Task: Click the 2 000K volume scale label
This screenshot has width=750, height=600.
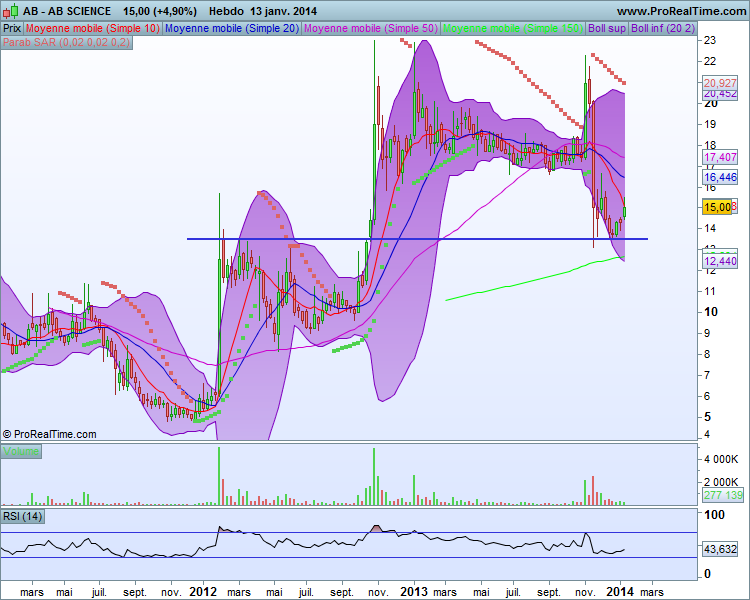Action: click(x=721, y=482)
